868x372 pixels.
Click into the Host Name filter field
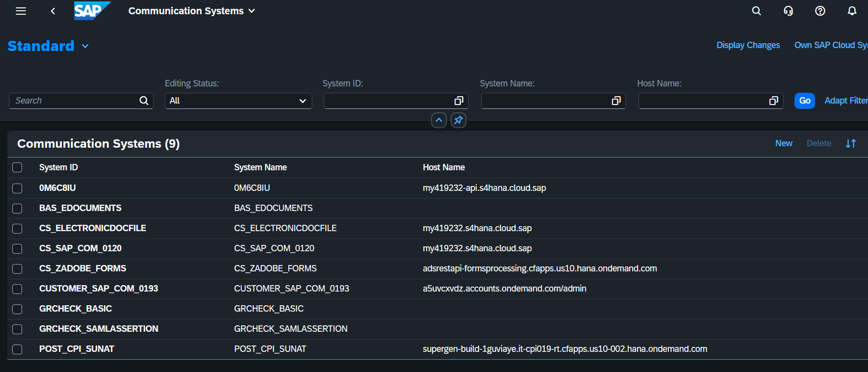click(703, 101)
